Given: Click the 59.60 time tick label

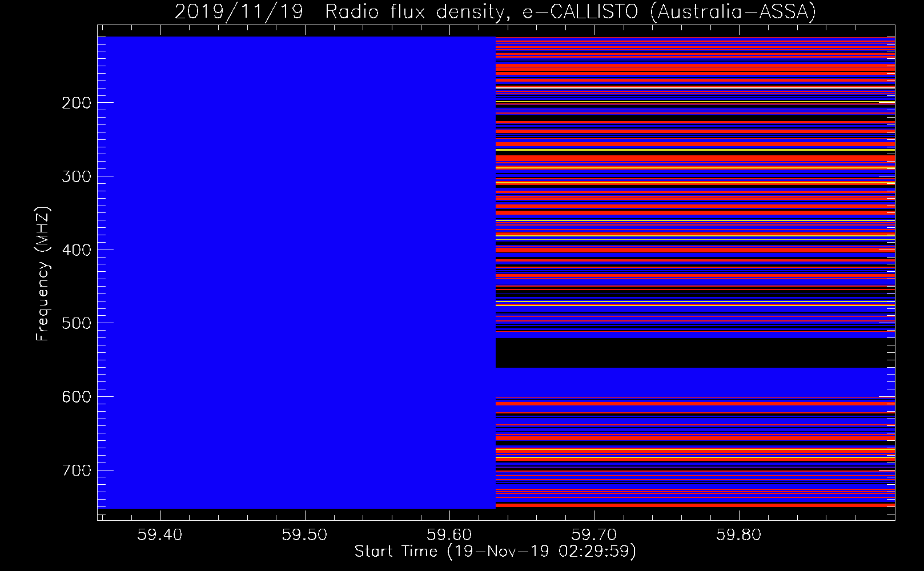Looking at the screenshot, I should pos(450,534).
